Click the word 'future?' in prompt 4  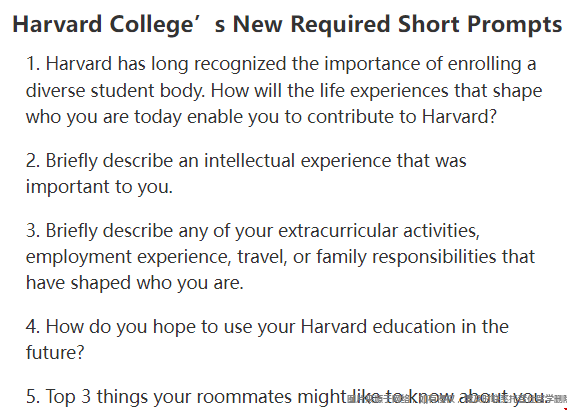click(55, 353)
